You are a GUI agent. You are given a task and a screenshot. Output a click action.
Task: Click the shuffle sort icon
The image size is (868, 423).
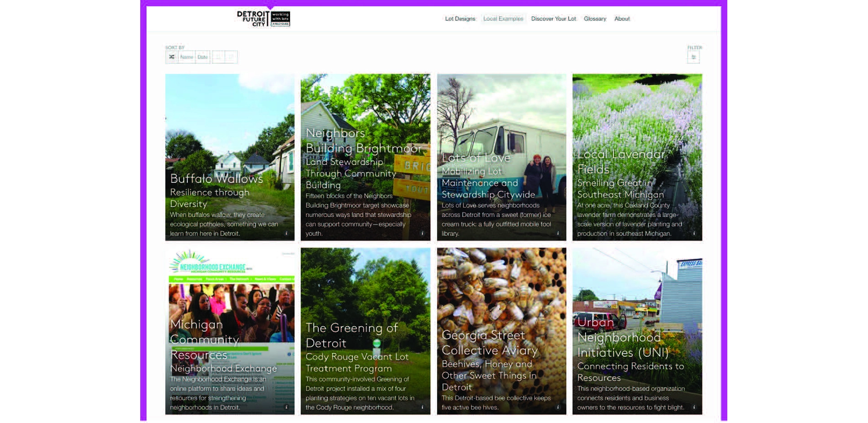coord(172,57)
